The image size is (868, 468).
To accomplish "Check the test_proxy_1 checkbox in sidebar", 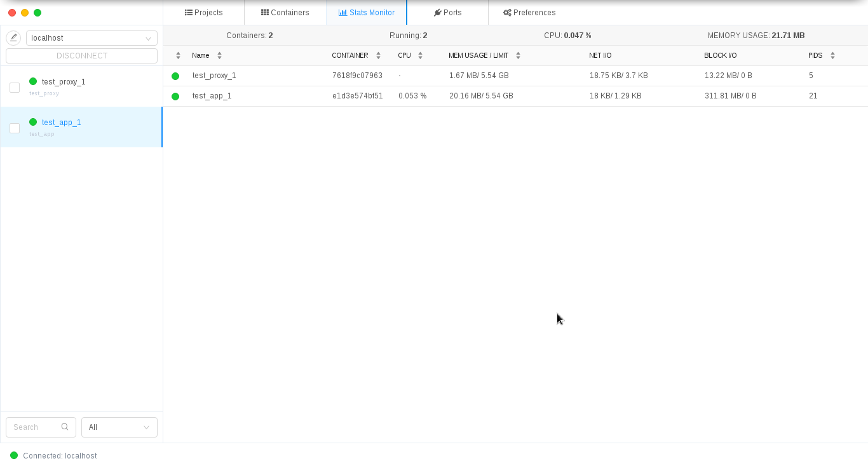I will click(x=15, y=88).
